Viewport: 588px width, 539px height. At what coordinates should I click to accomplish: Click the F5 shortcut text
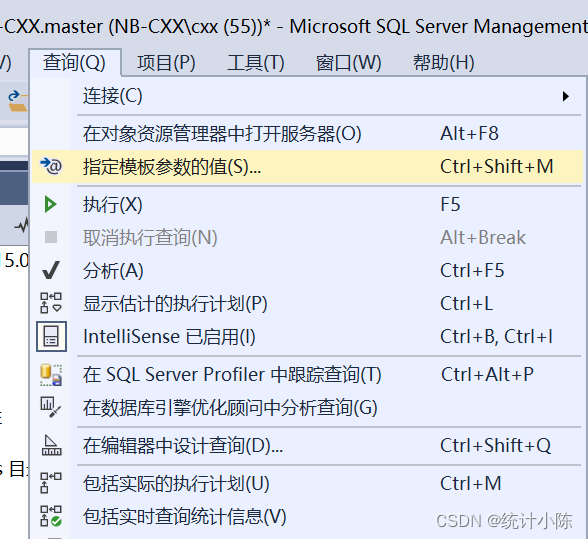(x=450, y=205)
